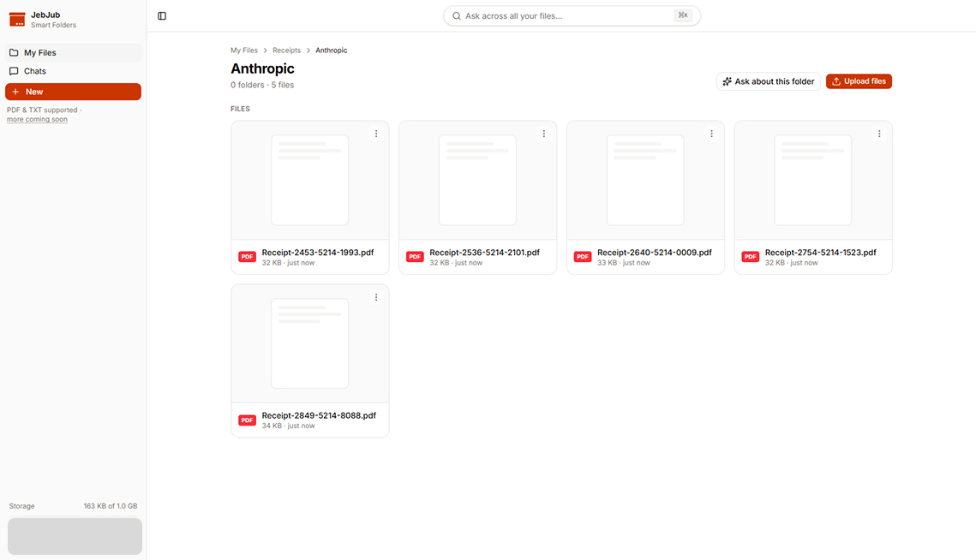
Task: Open thumbnail of Receipt-2536-5214-2101.pdf
Action: coord(478,181)
